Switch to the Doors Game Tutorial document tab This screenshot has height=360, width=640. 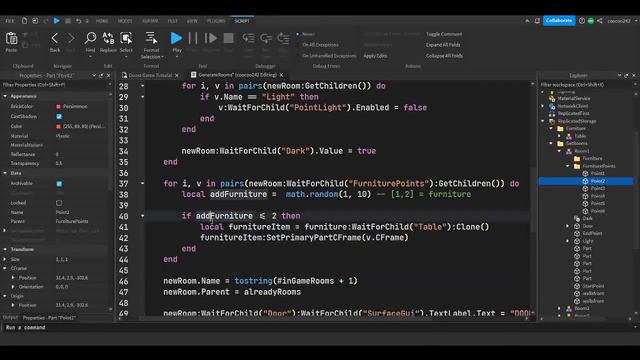[150, 76]
